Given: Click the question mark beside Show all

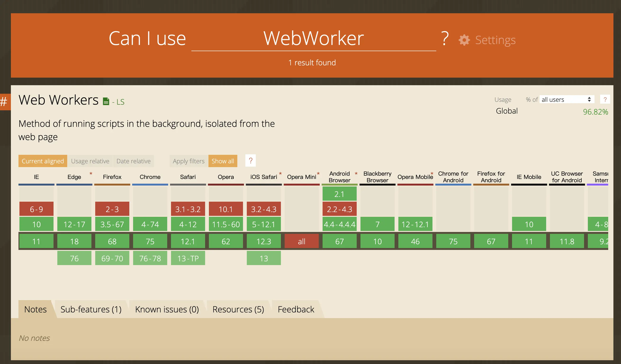Looking at the screenshot, I should (x=250, y=160).
